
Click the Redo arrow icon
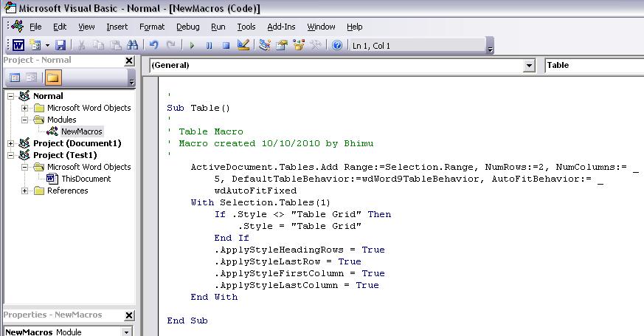(171, 45)
